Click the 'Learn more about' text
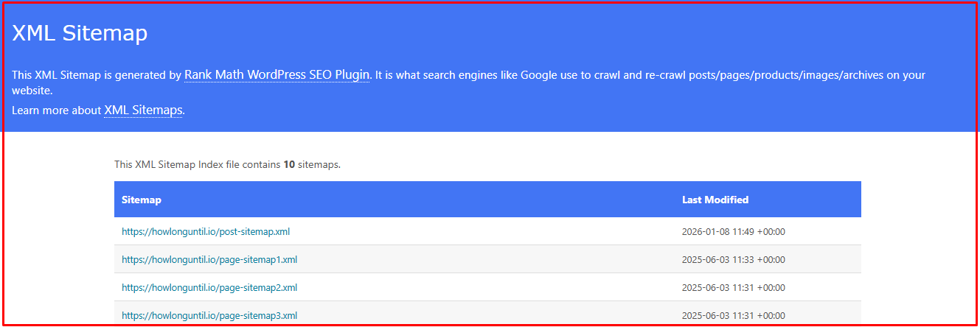Image resolution: width=980 pixels, height=327 pixels. point(56,110)
